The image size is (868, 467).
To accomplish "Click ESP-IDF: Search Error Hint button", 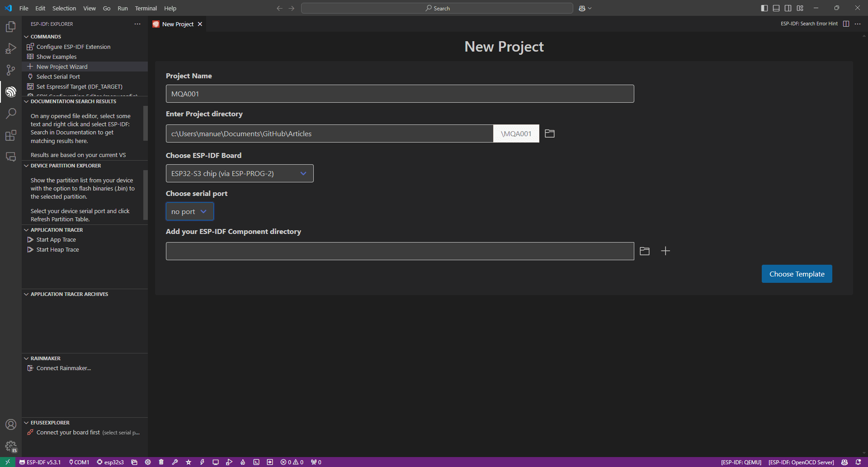I will point(809,24).
